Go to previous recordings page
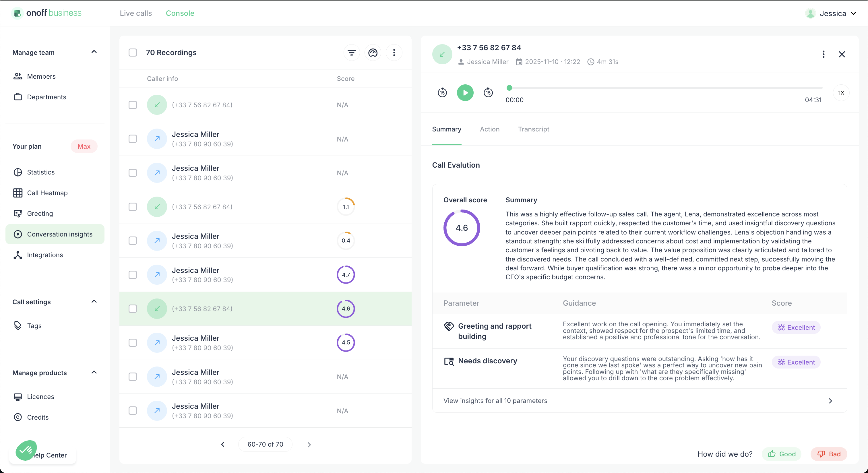Viewport: 868px width, 473px height. click(x=223, y=444)
